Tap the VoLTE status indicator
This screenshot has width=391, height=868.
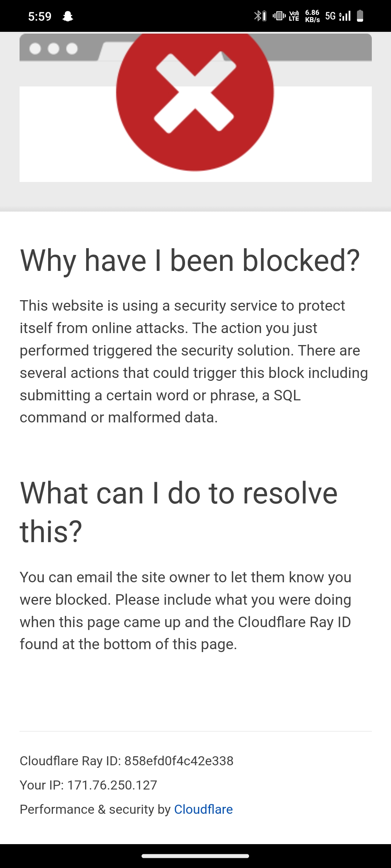point(294,16)
